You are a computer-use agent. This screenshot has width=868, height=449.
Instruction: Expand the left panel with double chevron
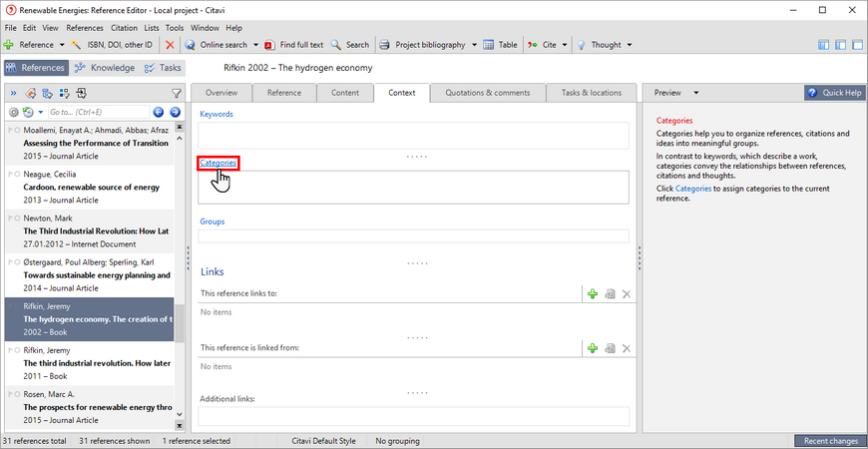point(13,93)
